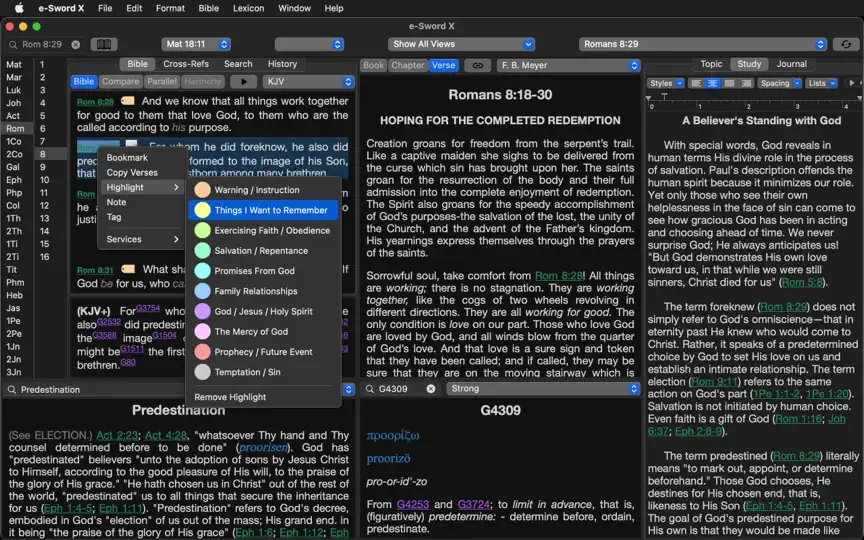Justify text in Study editor
This screenshot has width=864, height=540.
click(x=730, y=83)
